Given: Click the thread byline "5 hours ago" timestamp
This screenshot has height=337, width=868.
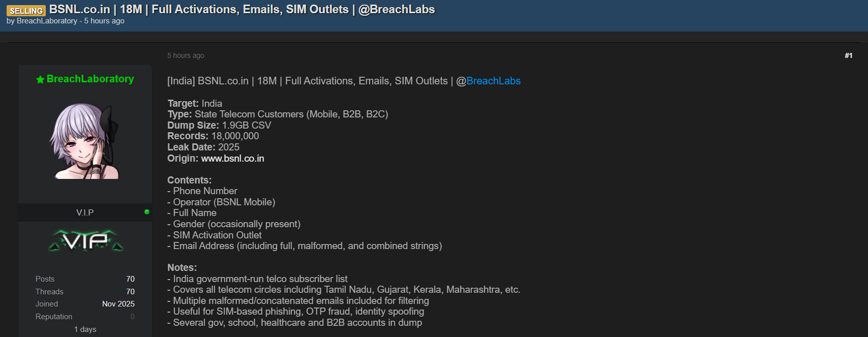Looking at the screenshot, I should pos(104,21).
